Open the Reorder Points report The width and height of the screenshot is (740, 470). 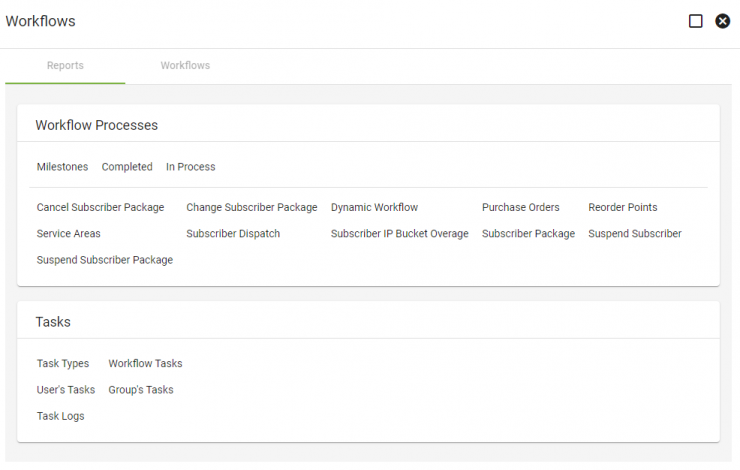[x=622, y=207]
